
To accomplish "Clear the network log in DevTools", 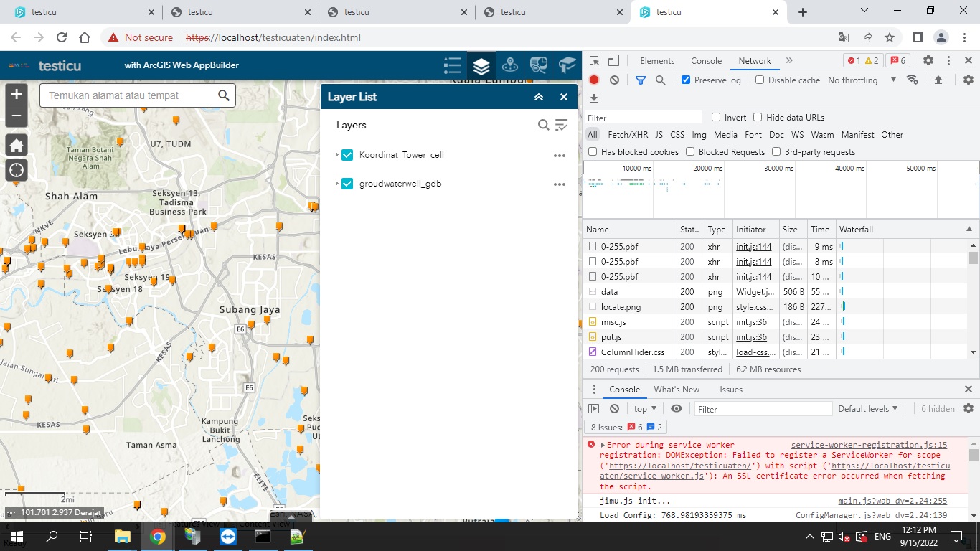I will point(615,80).
